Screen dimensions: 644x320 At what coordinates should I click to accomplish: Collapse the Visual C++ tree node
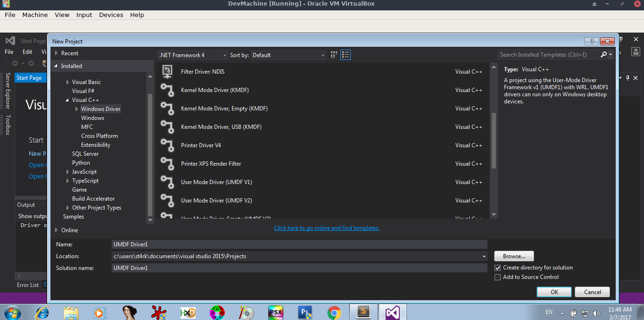tap(67, 100)
